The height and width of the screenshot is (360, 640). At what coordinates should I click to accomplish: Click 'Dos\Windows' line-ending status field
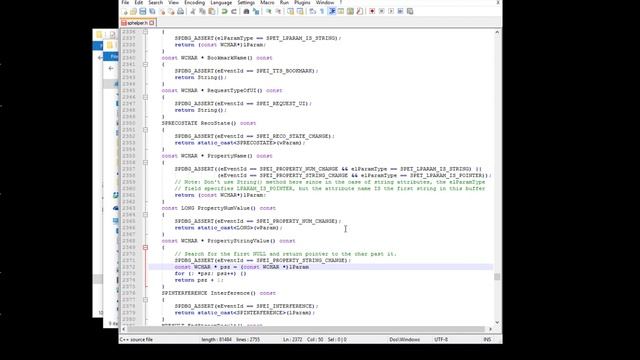point(404,340)
